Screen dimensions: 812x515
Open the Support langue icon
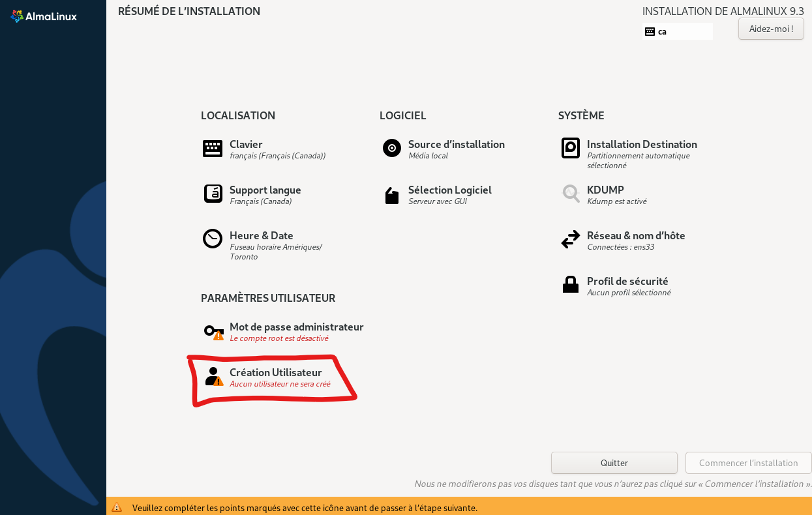pyautogui.click(x=213, y=194)
